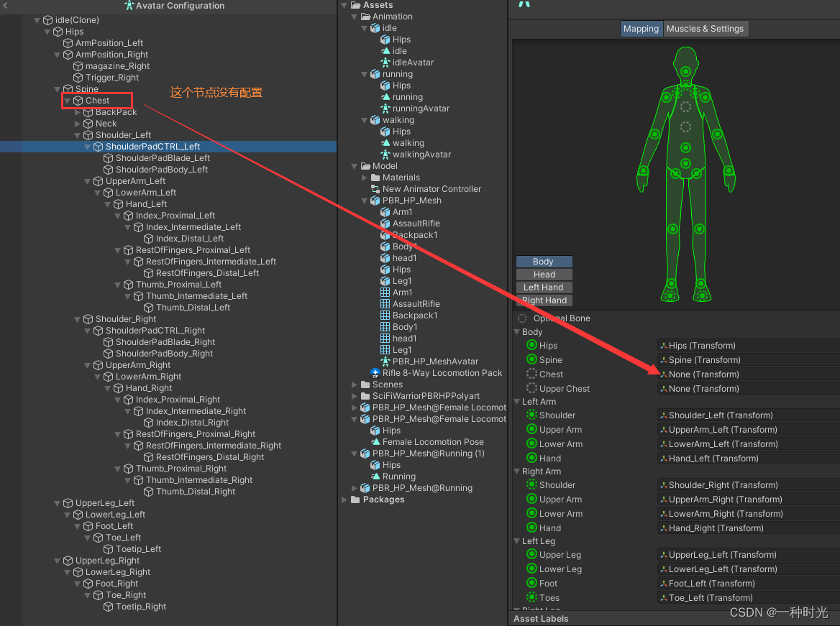Open the Mapping tab
Screen dimensions: 840x626
(x=640, y=29)
